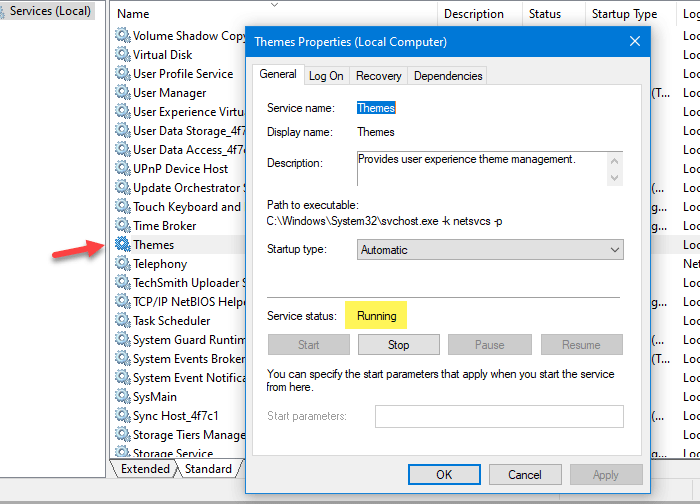The image size is (700, 504).
Task: Click the Virtual Disk service gear icon
Action: tap(123, 55)
